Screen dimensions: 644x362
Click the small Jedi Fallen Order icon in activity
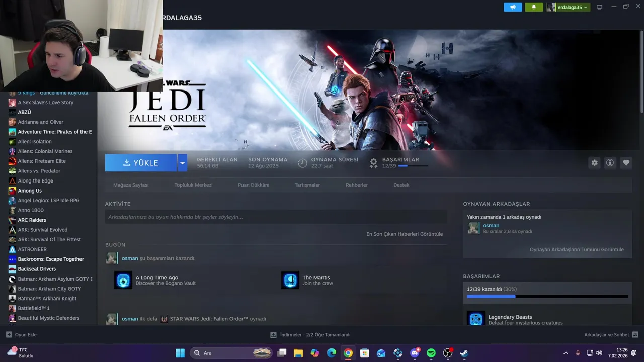[x=165, y=319]
